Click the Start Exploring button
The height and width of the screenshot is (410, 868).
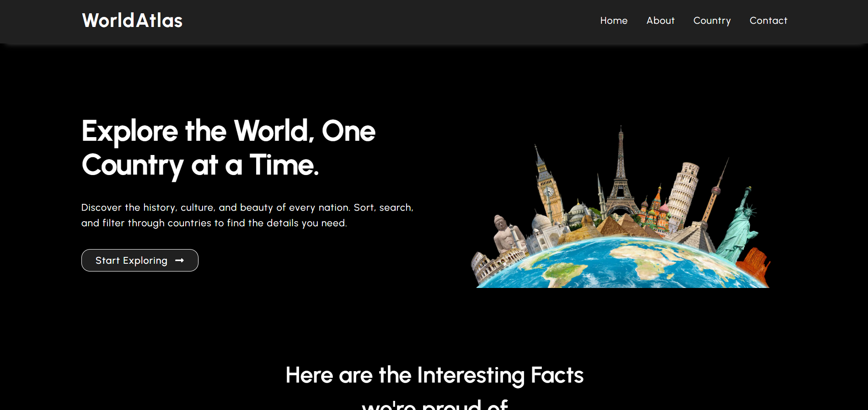pyautogui.click(x=140, y=260)
